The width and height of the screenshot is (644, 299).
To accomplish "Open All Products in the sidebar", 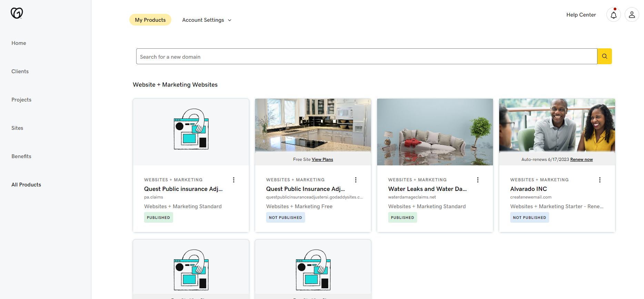I will coord(26,185).
